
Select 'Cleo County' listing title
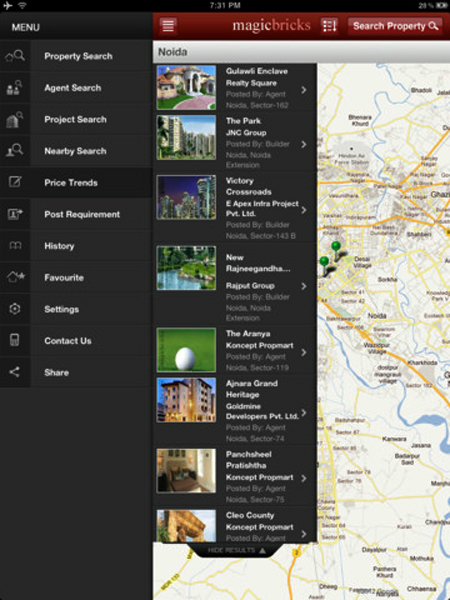click(x=250, y=515)
